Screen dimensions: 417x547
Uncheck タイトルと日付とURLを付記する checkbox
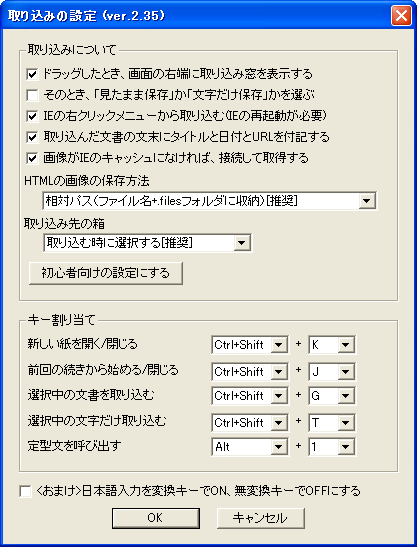(32, 137)
